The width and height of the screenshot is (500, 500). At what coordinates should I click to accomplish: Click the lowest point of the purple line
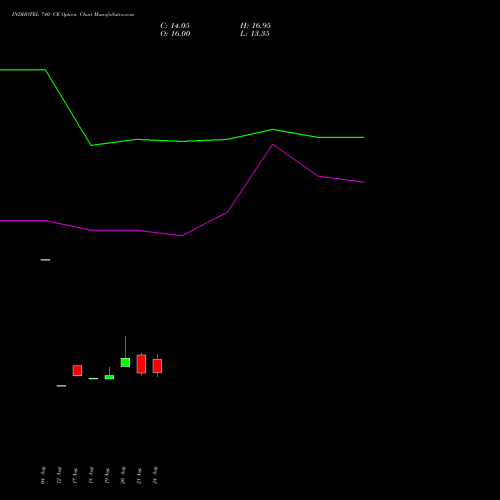[x=181, y=236]
